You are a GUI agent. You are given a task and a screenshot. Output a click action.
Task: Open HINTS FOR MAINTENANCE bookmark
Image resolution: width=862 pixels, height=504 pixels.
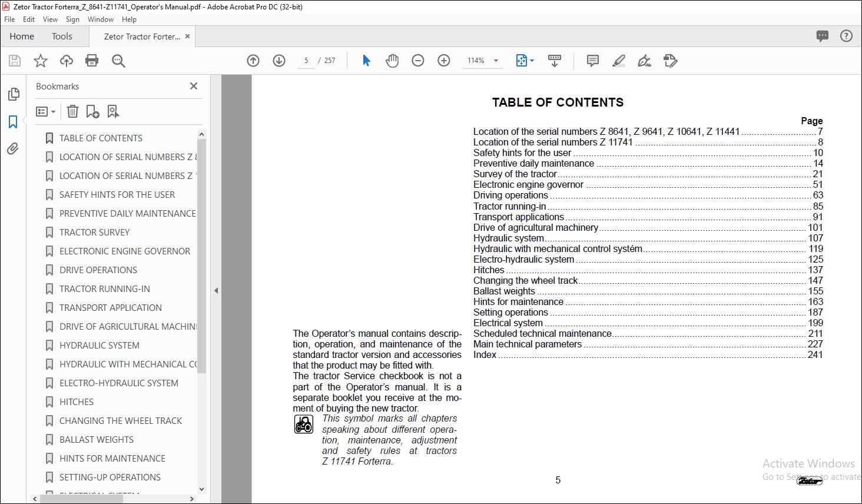[112, 458]
